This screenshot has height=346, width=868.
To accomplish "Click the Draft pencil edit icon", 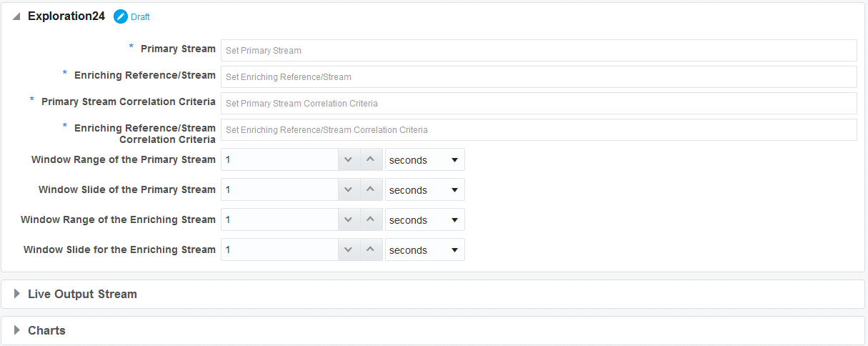I will 121,16.
